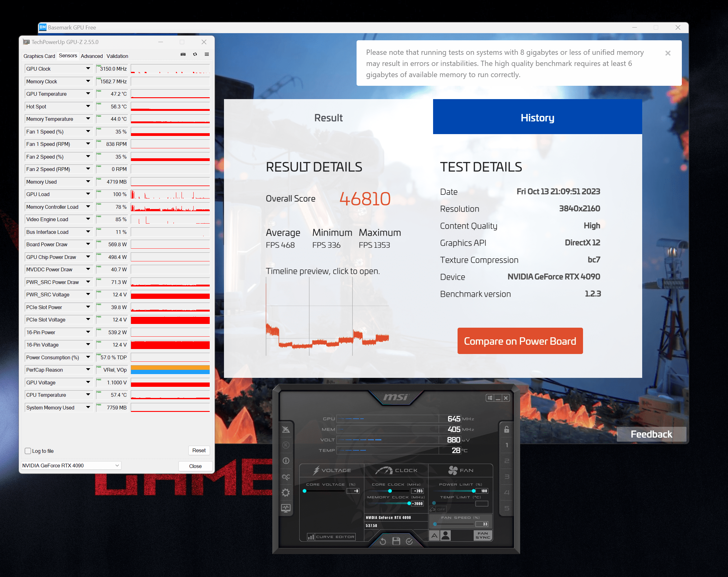728x577 pixels.
Task: Open timeline preview graph
Action: pos(327,316)
